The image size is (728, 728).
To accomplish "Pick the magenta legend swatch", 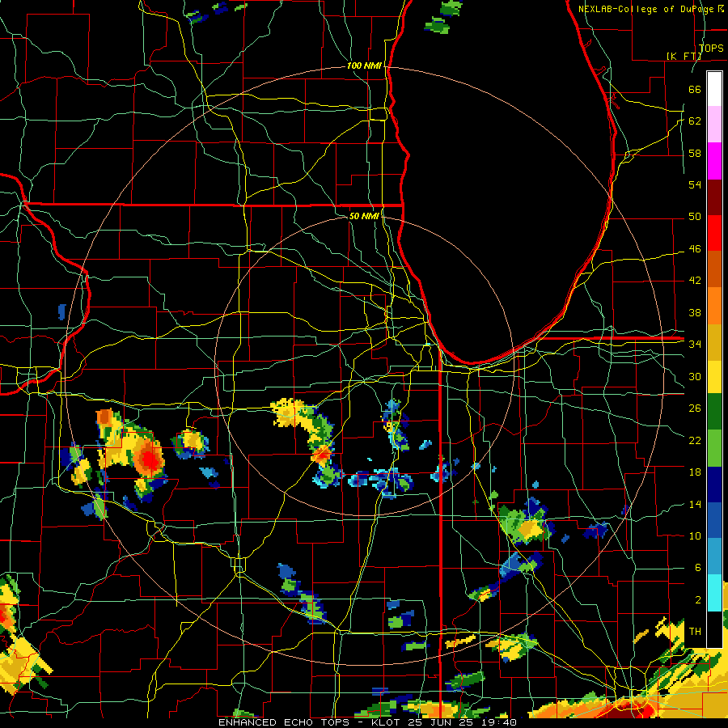I will click(x=714, y=161).
